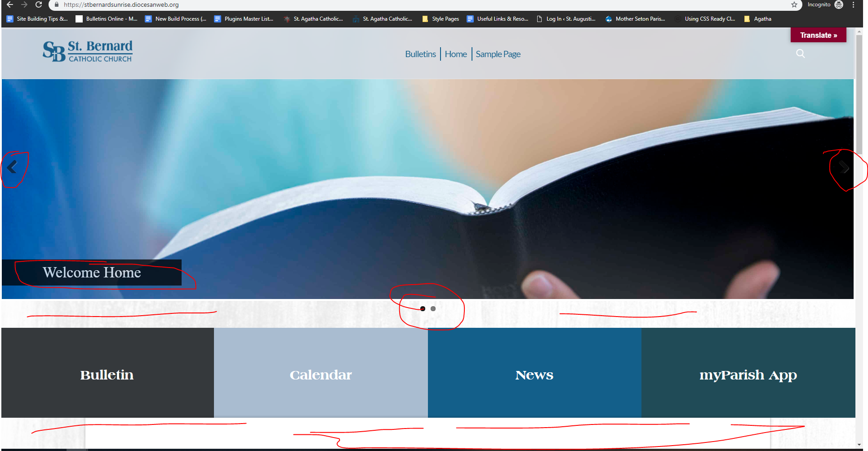Go to previous slide with left arrow
Viewport: 868px width, 451px height.
pos(13,167)
